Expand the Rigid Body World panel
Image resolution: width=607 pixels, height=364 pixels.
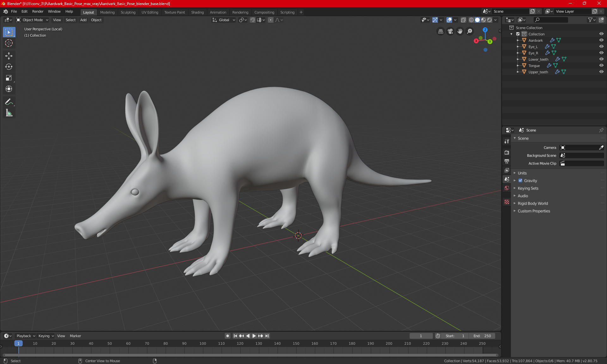point(533,203)
